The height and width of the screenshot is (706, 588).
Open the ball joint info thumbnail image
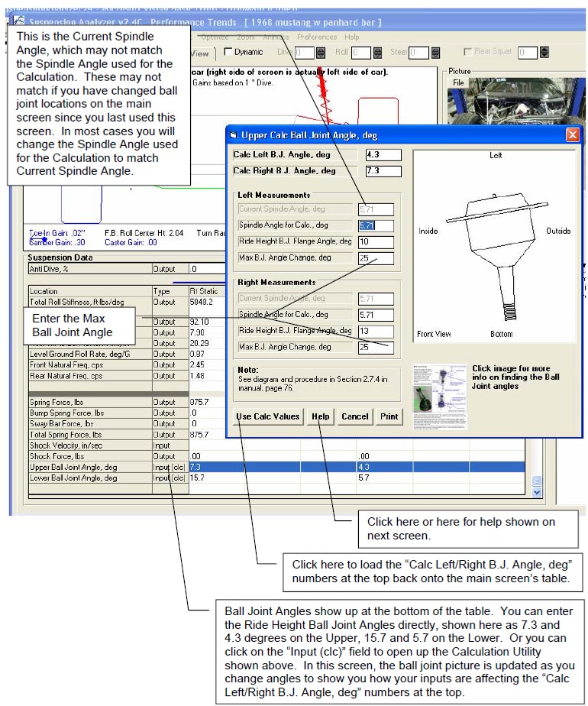pos(440,397)
